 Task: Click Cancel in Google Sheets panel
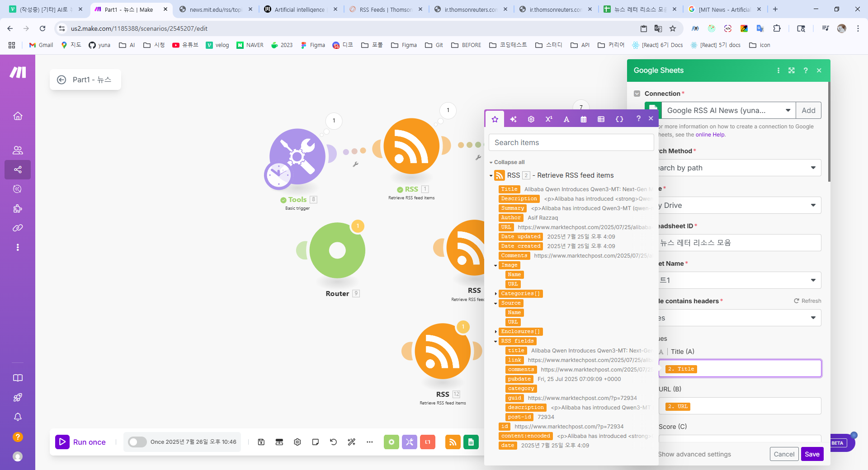784,454
